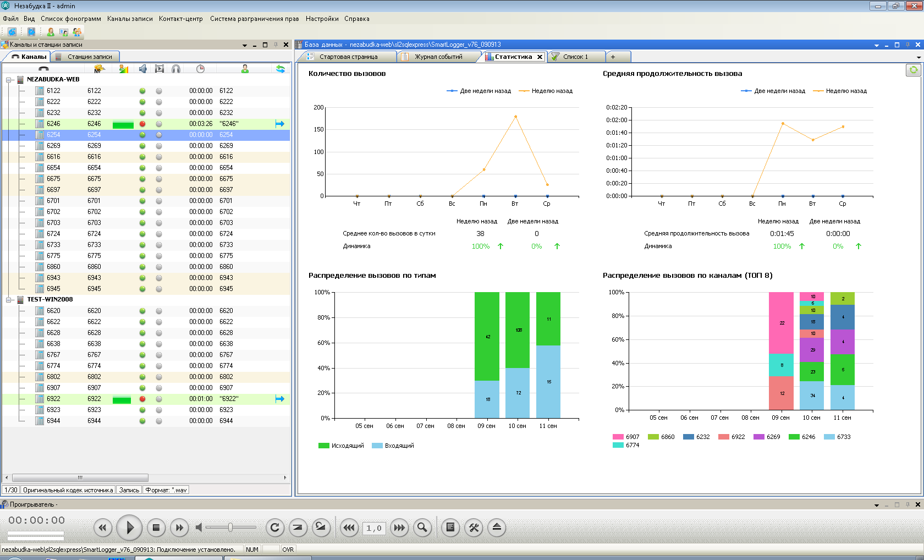Click the phone handset column header

43,69
